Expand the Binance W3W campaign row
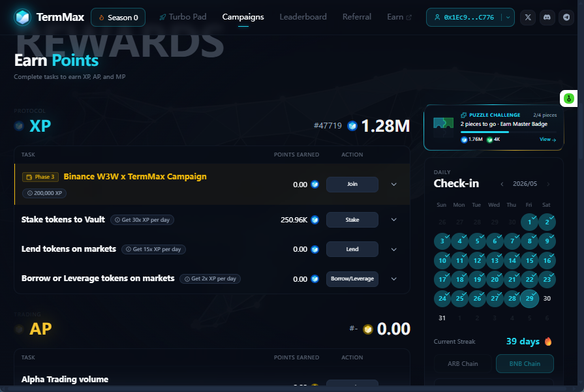584x392 pixels. 393,185
